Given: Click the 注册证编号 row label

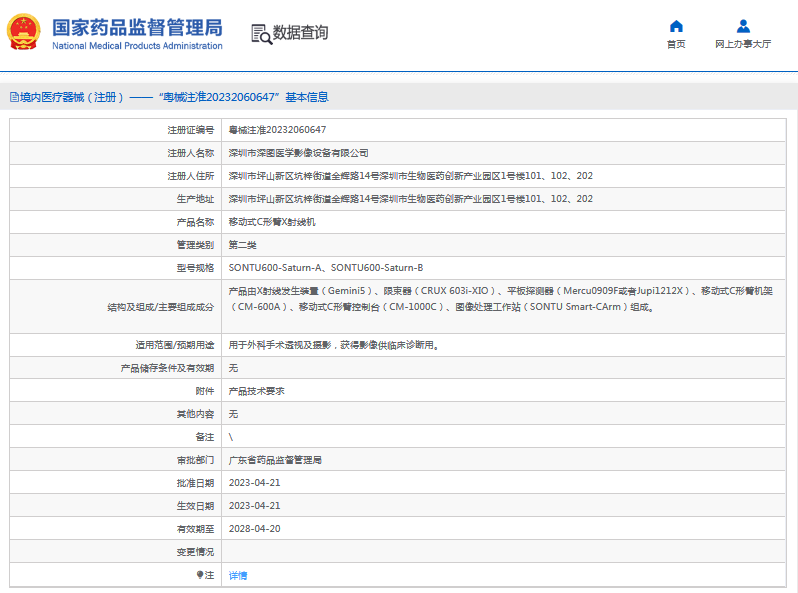Looking at the screenshot, I should click(191, 130).
